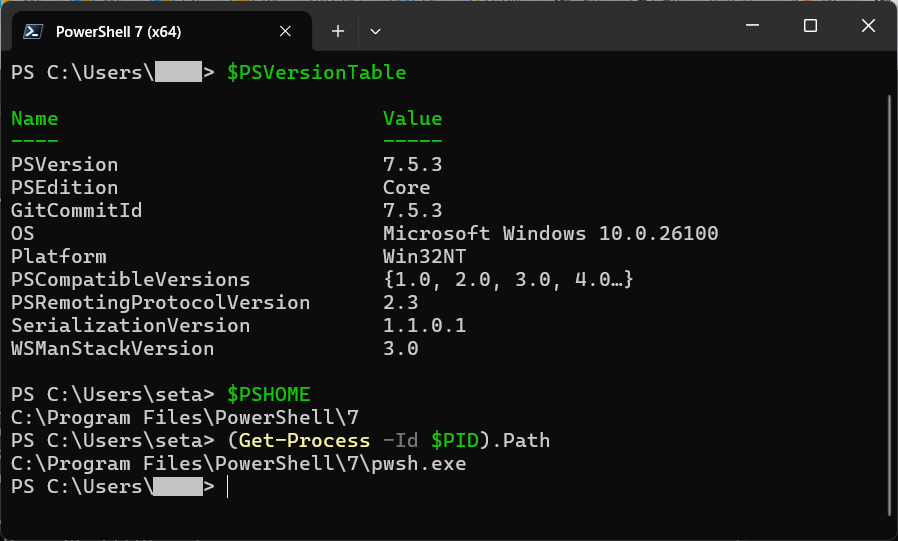Click the vertical scrollbar of the terminal

point(889,307)
